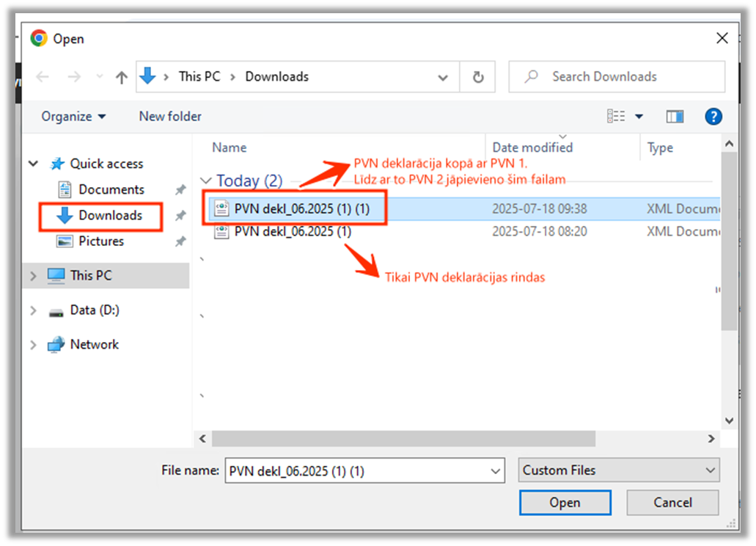Open the view options dropdown arrow

(x=639, y=117)
